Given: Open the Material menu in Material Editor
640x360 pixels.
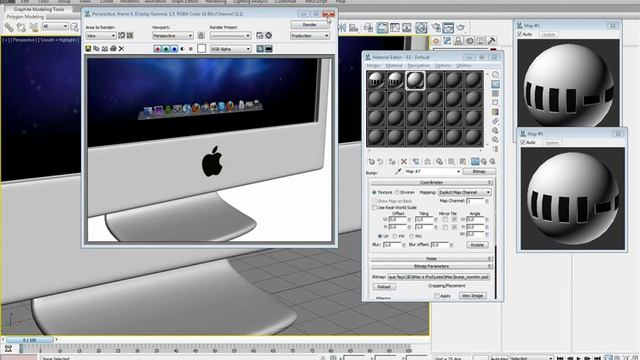Looking at the screenshot, I should [x=394, y=65].
